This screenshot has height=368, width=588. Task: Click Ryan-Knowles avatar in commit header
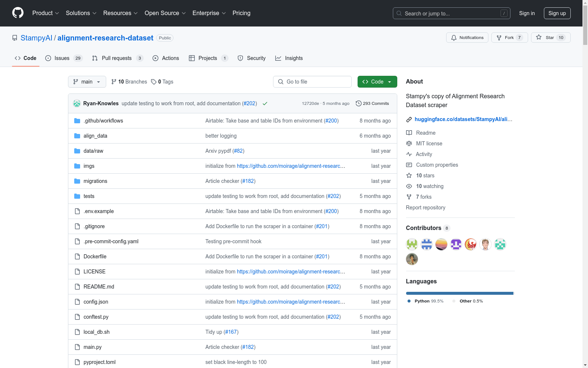(77, 103)
